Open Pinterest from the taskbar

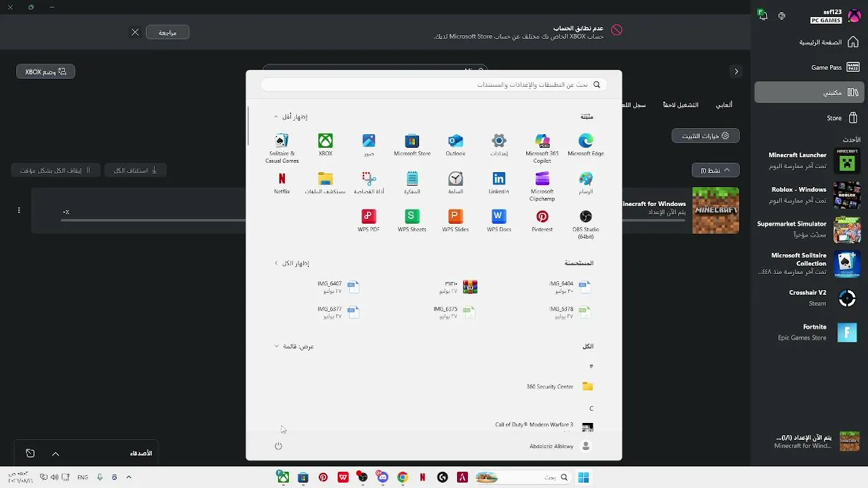click(323, 477)
